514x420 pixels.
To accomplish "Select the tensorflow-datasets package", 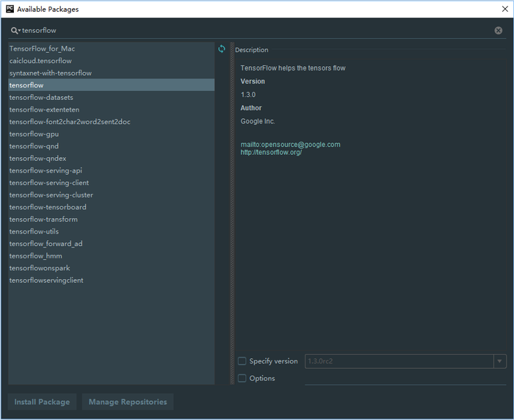I will click(41, 98).
